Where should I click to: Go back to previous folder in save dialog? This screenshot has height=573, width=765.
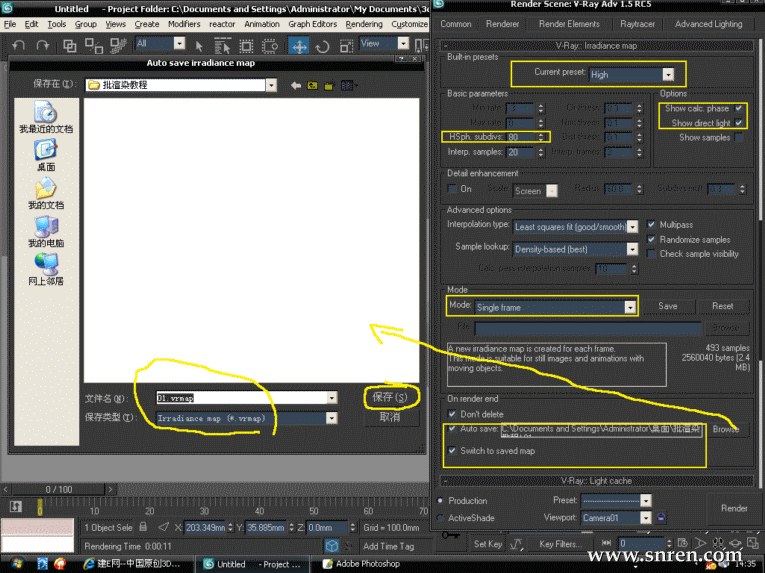(296, 86)
